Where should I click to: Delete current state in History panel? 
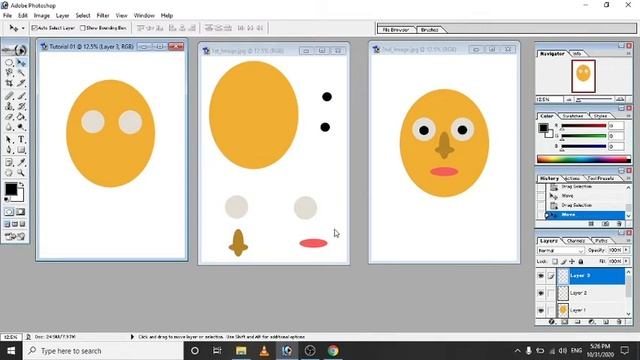619,224
